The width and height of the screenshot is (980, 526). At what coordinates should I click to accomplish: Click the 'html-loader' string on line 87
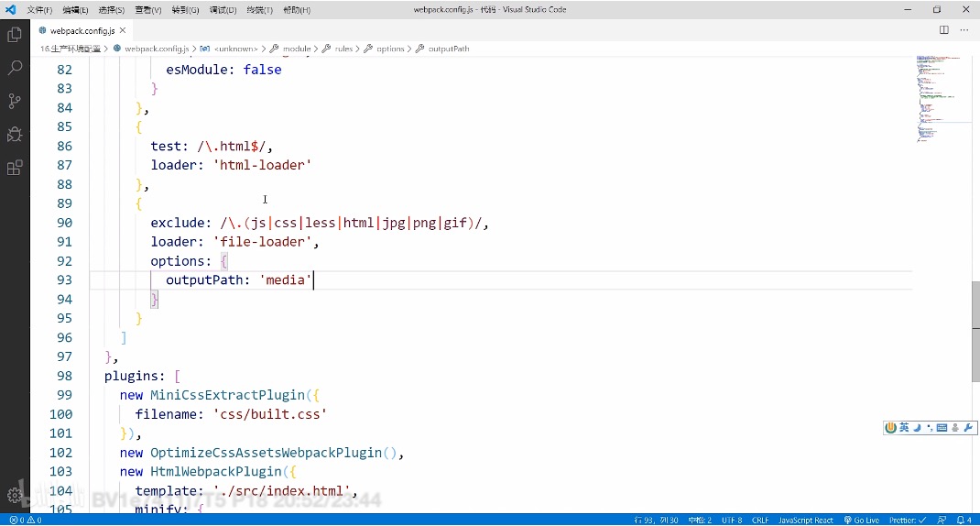(263, 165)
